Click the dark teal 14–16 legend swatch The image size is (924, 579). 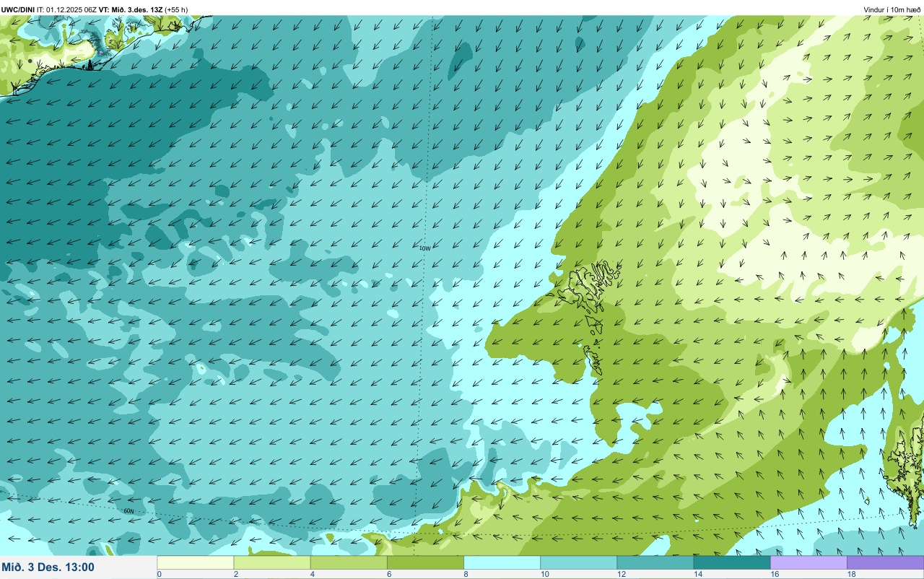tap(732, 562)
